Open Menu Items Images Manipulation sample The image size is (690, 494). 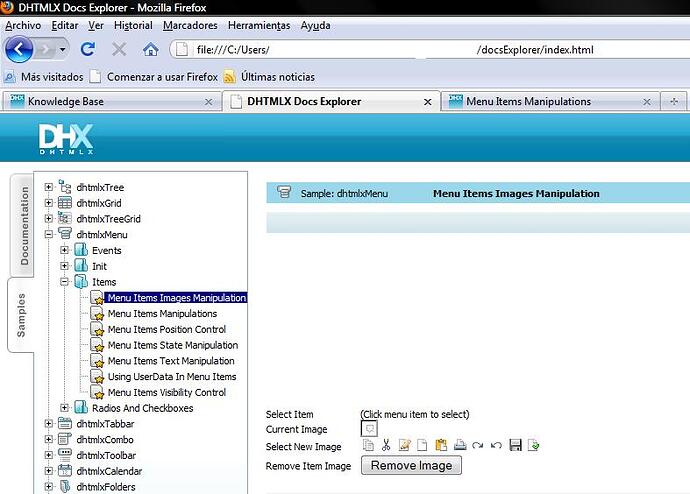(x=176, y=298)
